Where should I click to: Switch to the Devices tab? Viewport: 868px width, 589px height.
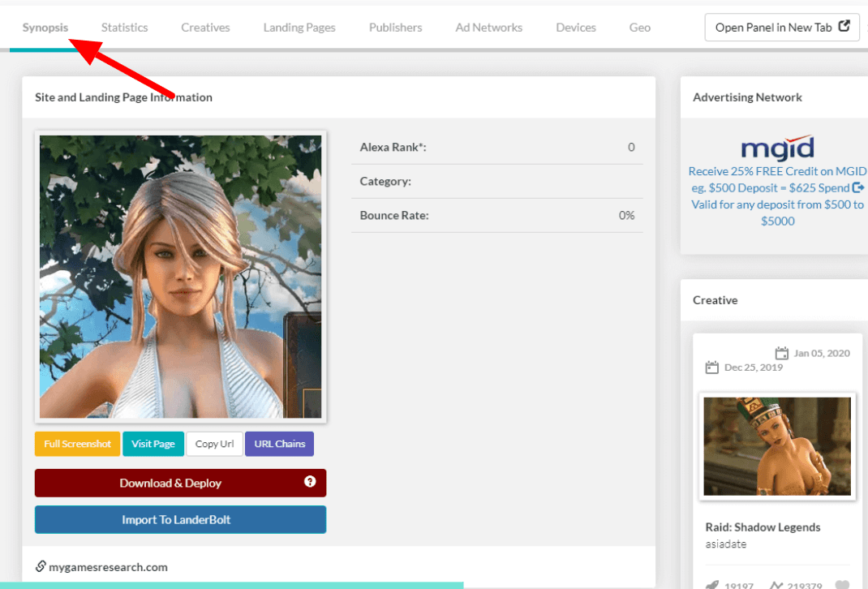pyautogui.click(x=576, y=28)
